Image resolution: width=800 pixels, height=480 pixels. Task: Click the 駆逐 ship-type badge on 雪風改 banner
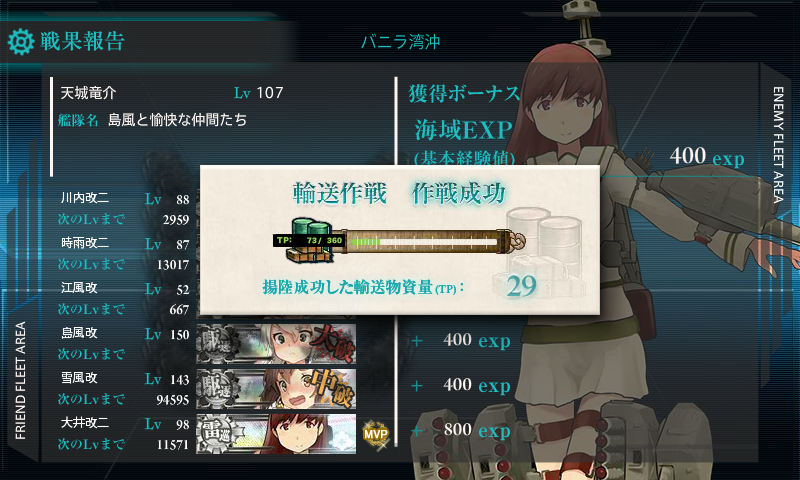point(218,389)
